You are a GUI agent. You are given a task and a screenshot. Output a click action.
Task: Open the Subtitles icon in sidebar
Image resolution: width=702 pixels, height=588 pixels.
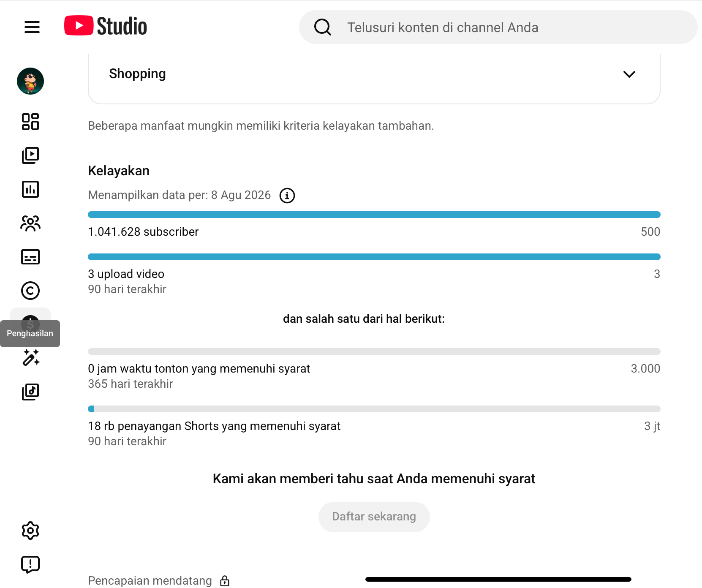(x=30, y=257)
